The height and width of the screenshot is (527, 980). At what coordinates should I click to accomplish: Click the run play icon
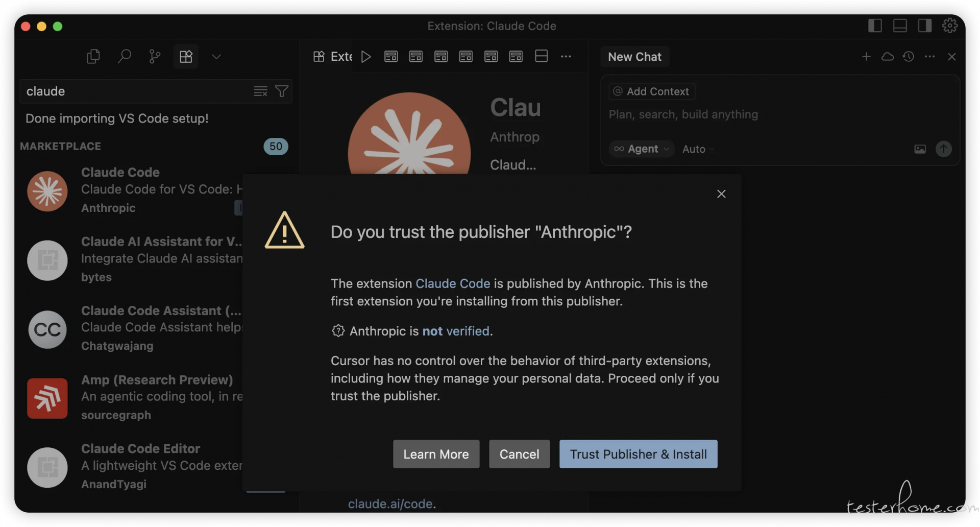click(366, 57)
